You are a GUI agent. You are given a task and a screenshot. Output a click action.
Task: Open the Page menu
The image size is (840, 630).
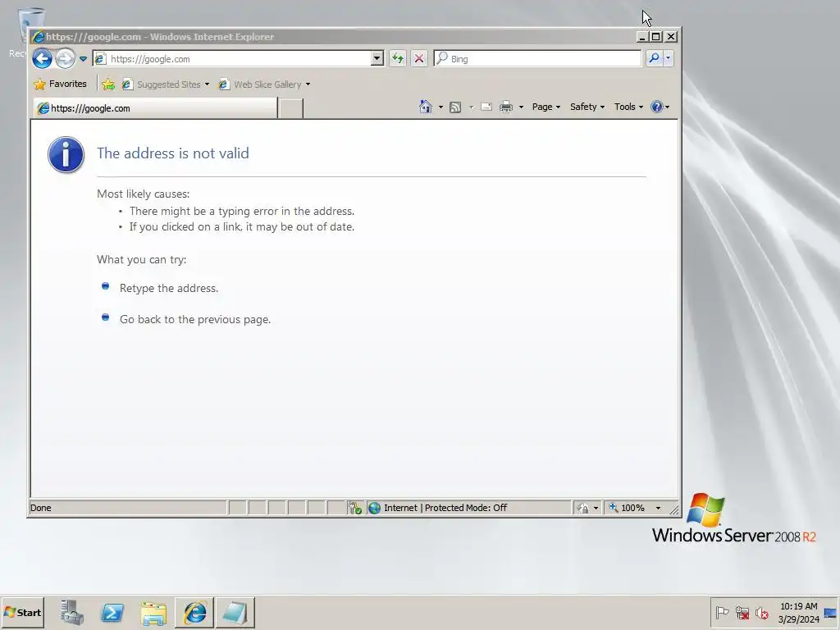[546, 107]
